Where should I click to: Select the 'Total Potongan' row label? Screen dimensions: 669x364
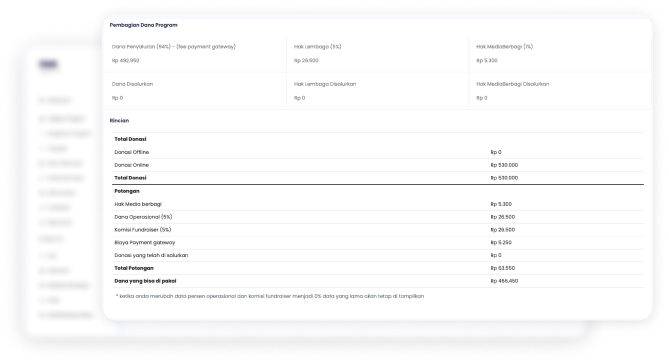[134, 268]
